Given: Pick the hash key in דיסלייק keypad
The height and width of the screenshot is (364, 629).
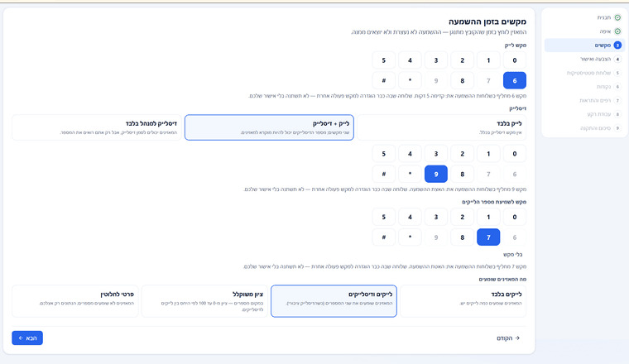Looking at the screenshot, I should [383, 174].
